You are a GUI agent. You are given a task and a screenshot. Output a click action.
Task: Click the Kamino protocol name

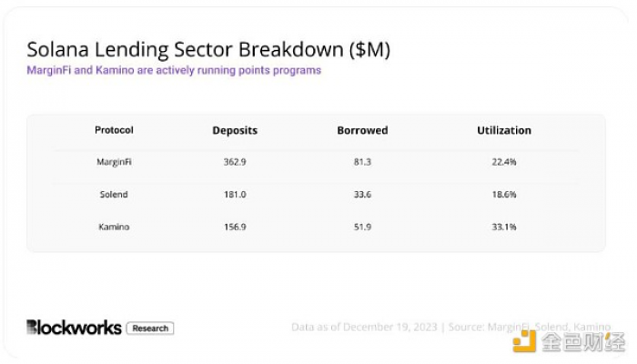[x=114, y=227]
